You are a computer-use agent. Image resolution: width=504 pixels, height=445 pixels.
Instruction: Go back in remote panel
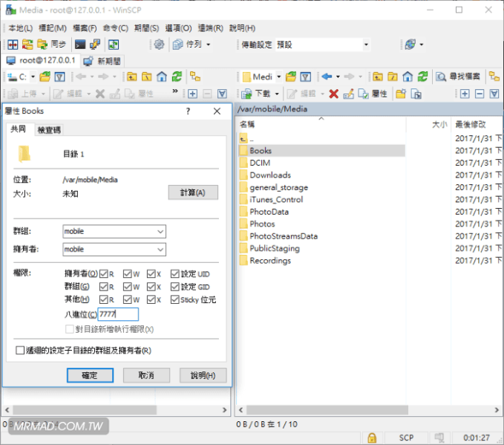coord(327,77)
